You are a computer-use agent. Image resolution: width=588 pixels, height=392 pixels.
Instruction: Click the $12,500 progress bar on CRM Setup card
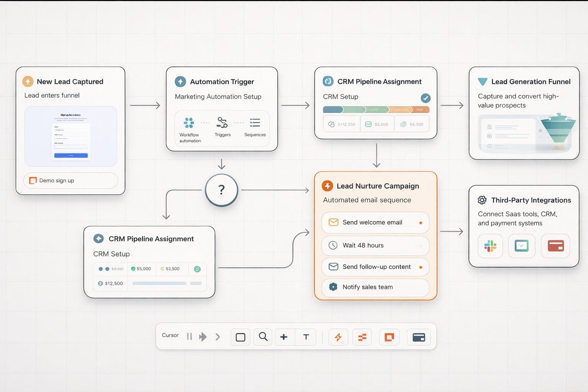click(159, 283)
